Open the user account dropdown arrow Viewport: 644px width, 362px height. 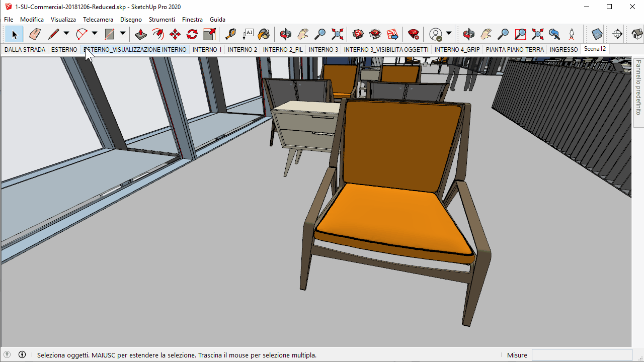449,34
